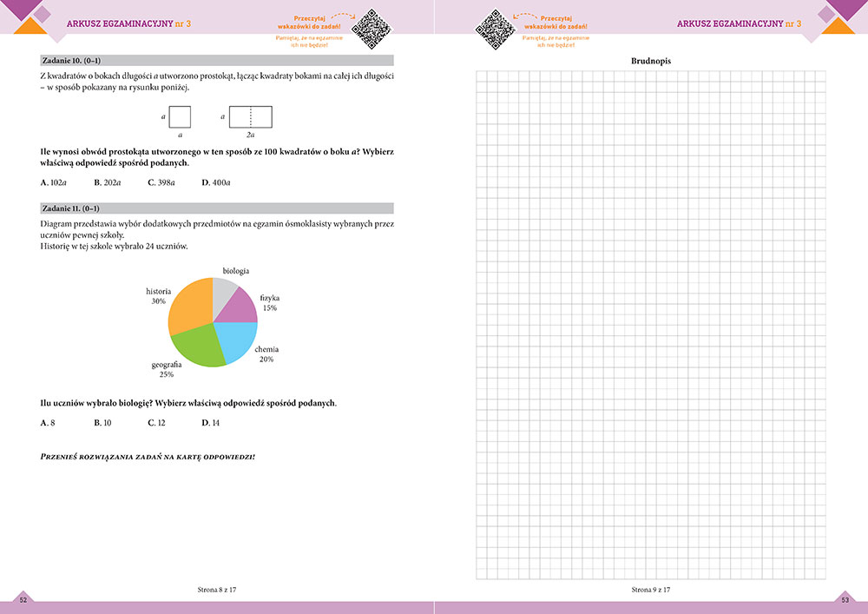Select answer C. 398a in Zadanie 10

pos(161,182)
